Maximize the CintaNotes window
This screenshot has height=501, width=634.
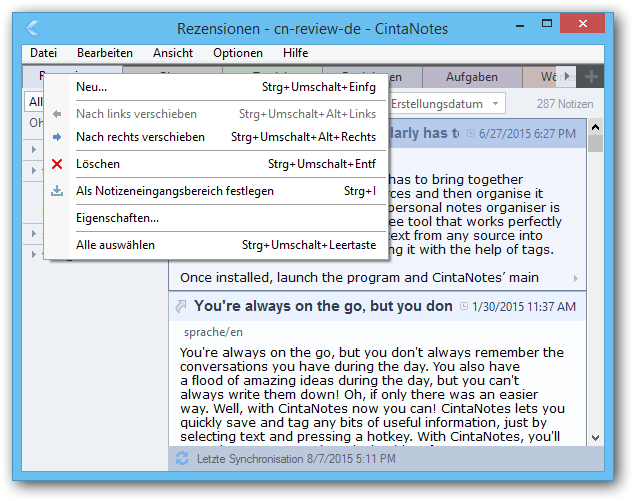(547, 23)
